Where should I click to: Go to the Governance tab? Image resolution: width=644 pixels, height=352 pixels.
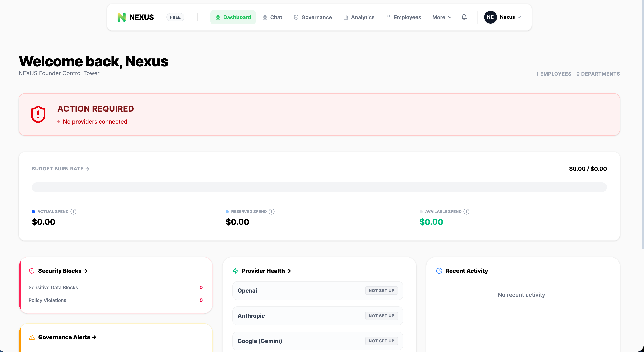tap(313, 17)
